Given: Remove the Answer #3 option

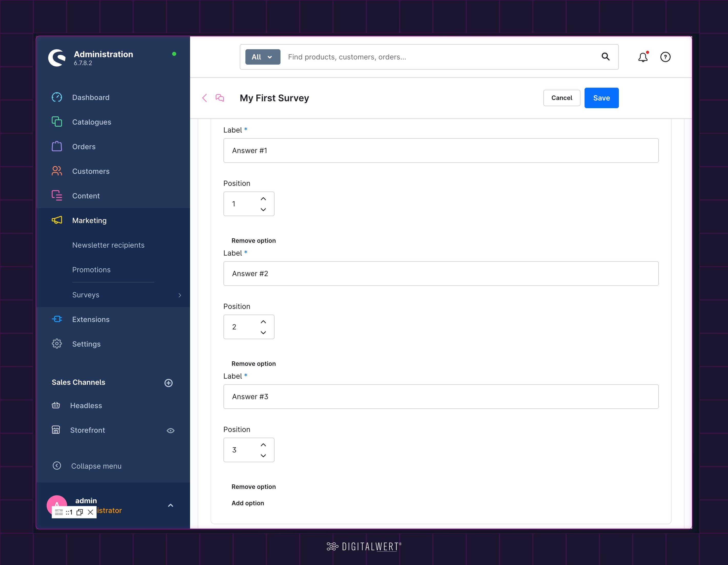Looking at the screenshot, I should tap(254, 487).
